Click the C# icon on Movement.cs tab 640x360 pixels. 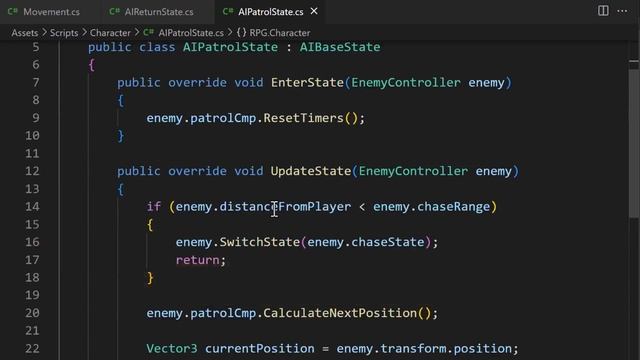click(12, 11)
